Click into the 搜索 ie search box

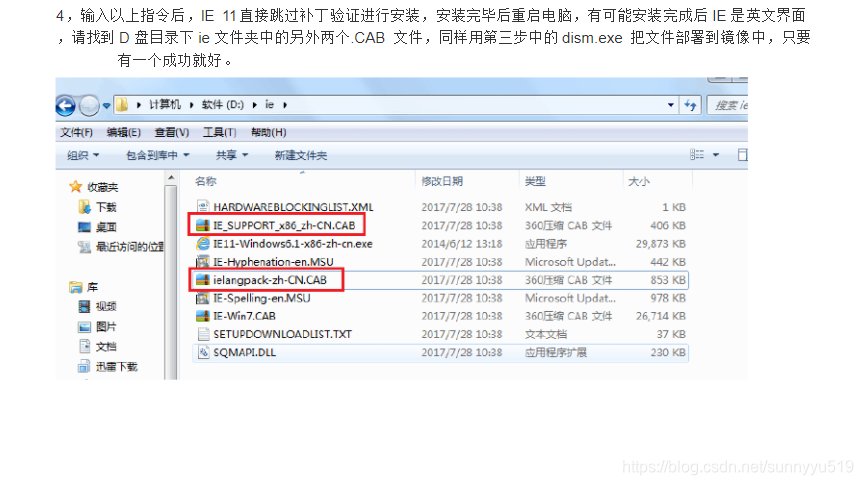click(x=727, y=105)
